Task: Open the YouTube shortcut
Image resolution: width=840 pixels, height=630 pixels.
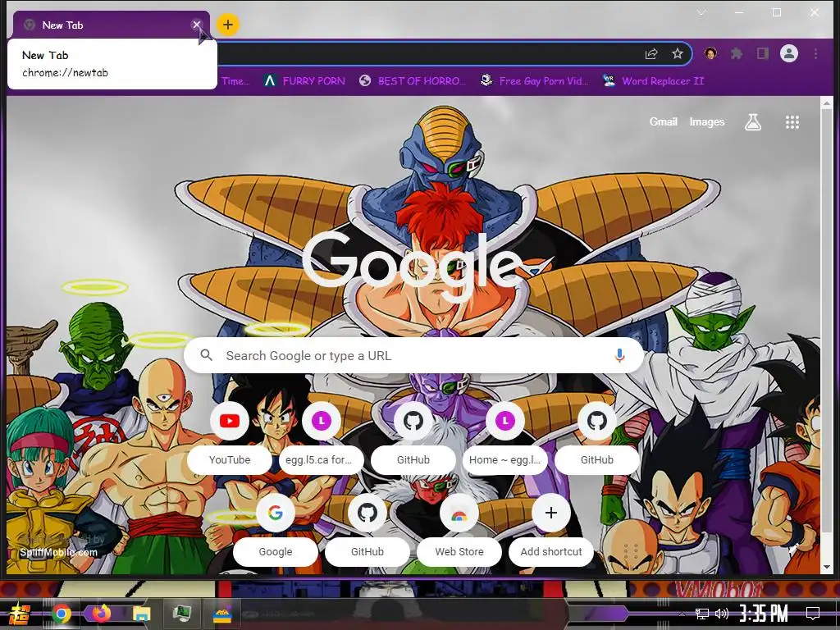Action: coord(230,438)
